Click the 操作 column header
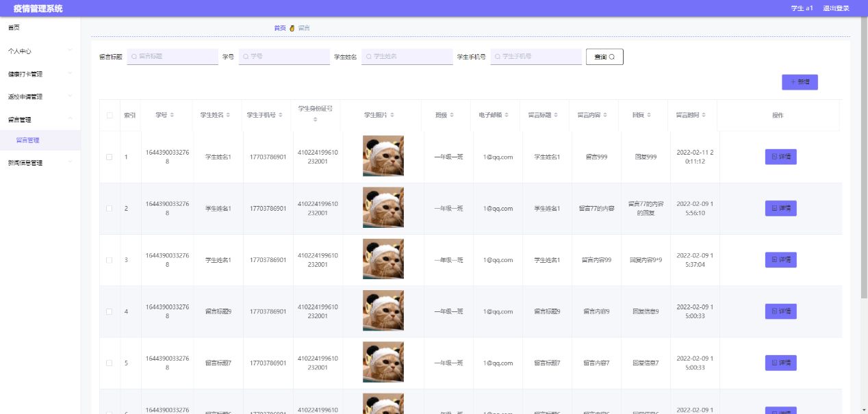868x414 pixels. click(778, 115)
